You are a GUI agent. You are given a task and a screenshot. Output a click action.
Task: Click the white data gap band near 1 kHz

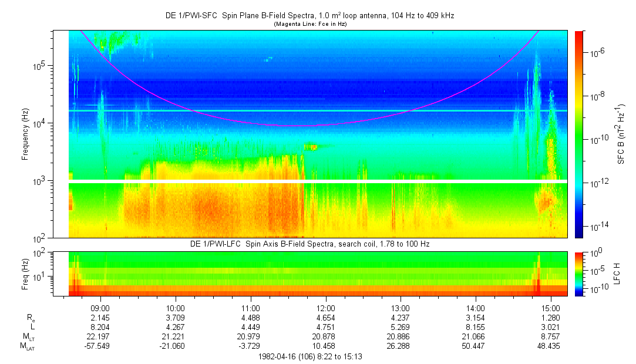(317, 181)
